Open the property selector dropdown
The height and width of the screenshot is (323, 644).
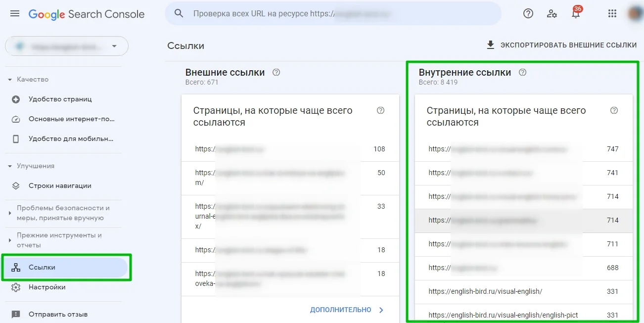point(67,46)
